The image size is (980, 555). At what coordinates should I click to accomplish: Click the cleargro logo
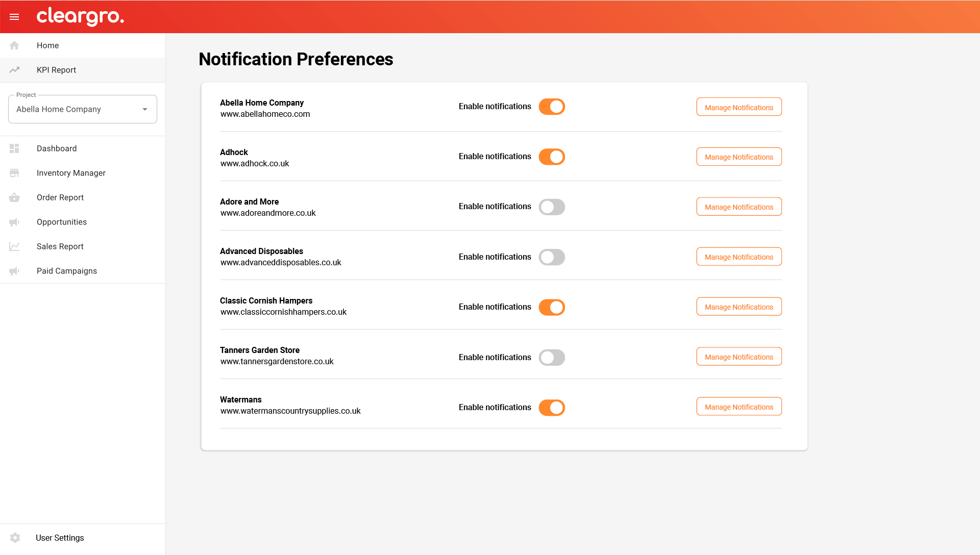80,16
